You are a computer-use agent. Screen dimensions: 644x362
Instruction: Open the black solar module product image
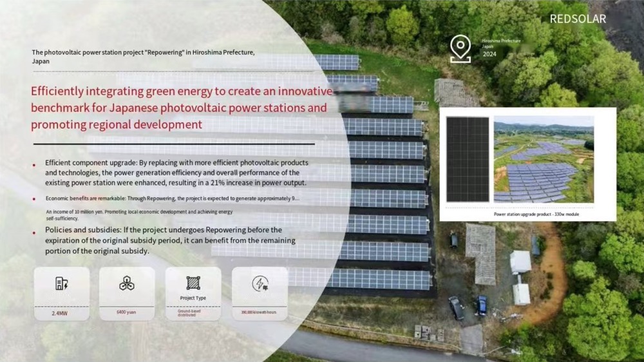click(x=467, y=159)
